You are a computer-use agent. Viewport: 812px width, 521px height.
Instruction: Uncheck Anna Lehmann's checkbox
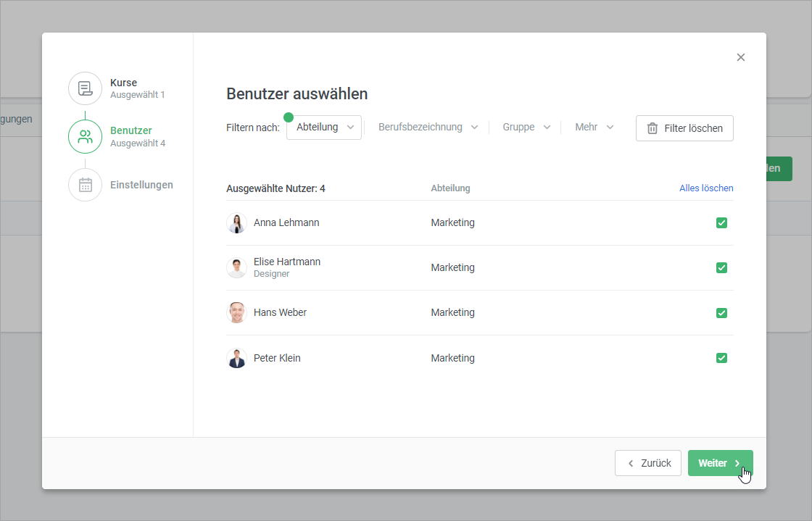(x=721, y=223)
